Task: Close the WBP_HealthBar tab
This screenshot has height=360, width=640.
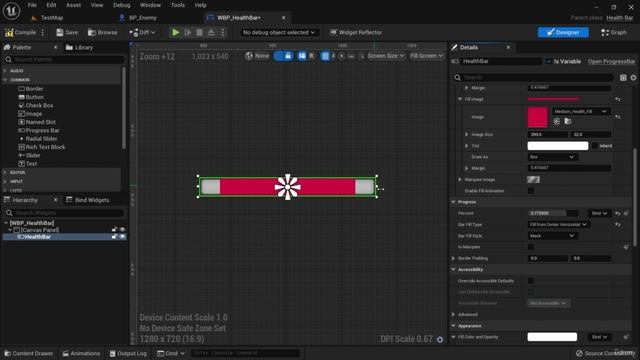Action: pyautogui.click(x=283, y=18)
